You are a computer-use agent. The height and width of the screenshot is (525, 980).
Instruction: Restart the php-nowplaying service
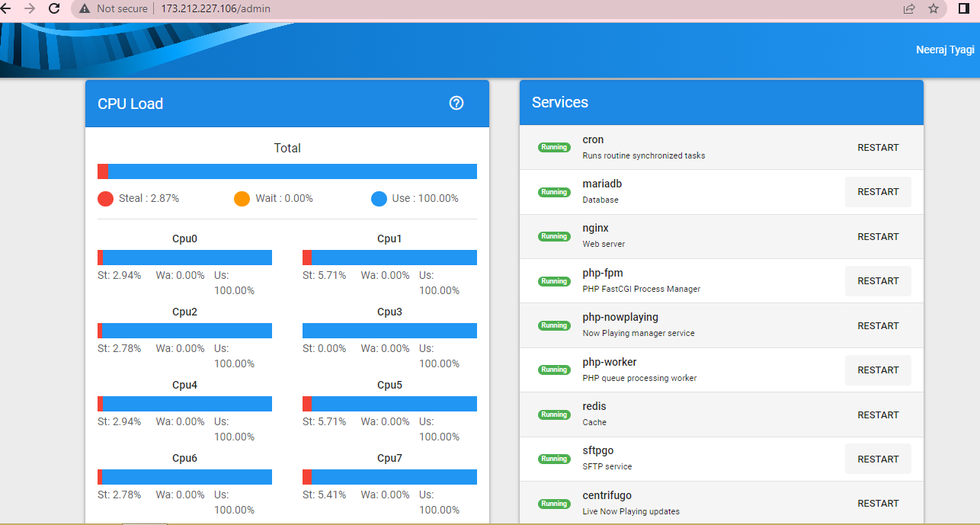(x=878, y=325)
